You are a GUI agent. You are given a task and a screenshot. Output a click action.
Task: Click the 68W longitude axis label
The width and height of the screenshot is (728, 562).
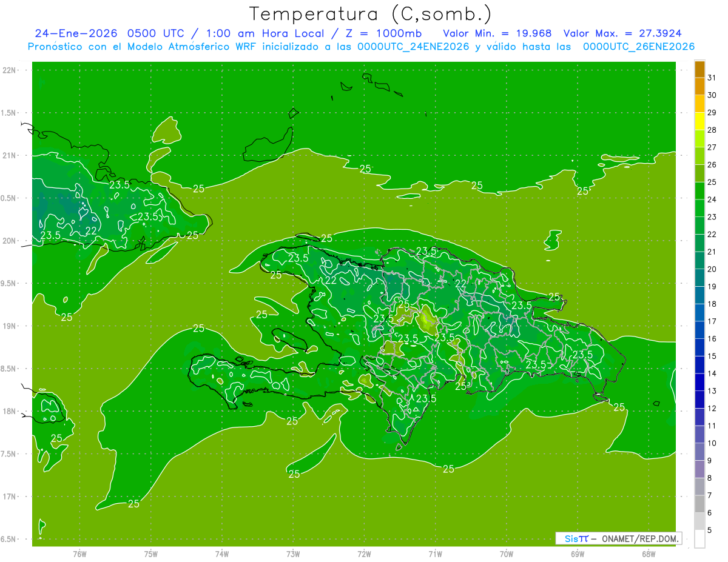[648, 554]
